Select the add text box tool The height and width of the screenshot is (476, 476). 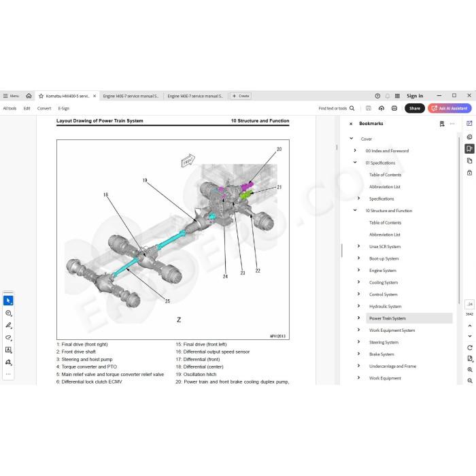point(8,350)
